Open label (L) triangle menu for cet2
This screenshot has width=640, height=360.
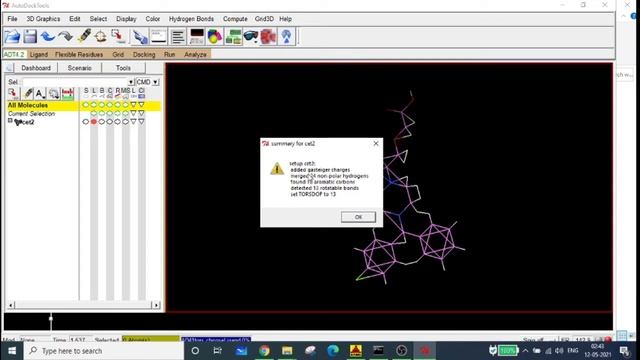pyautogui.click(x=133, y=122)
